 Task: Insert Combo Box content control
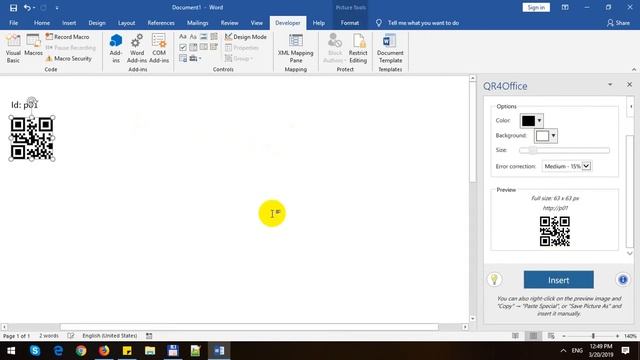(x=193, y=47)
